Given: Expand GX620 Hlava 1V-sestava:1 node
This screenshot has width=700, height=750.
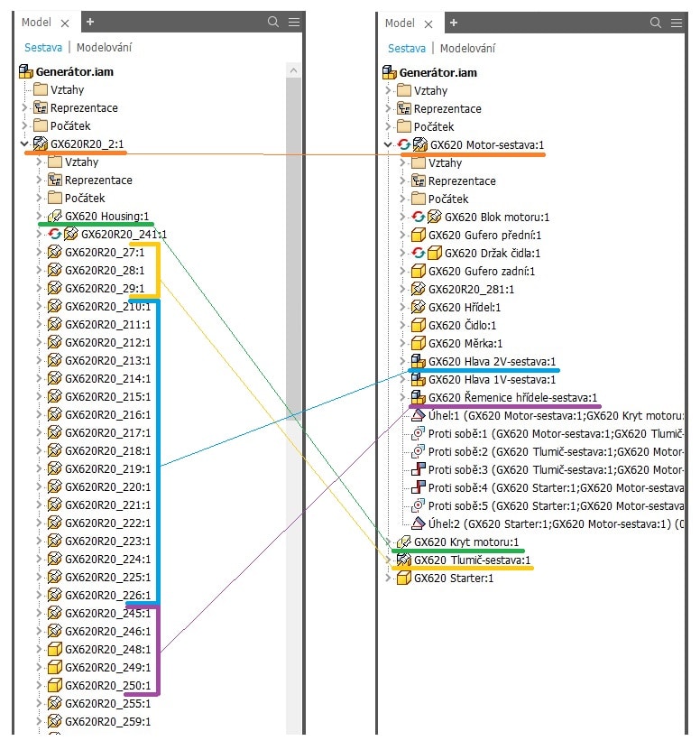Looking at the screenshot, I should click(x=402, y=379).
